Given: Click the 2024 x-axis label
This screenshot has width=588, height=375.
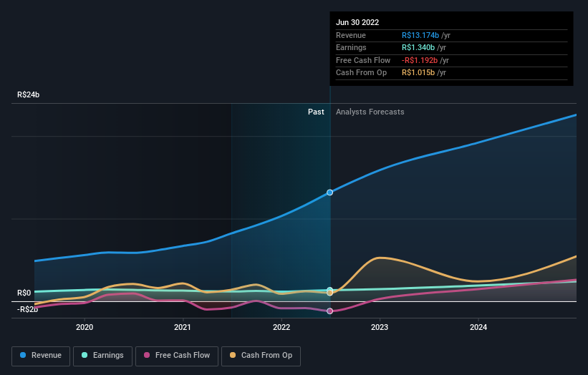Looking at the screenshot, I should click(x=478, y=327).
